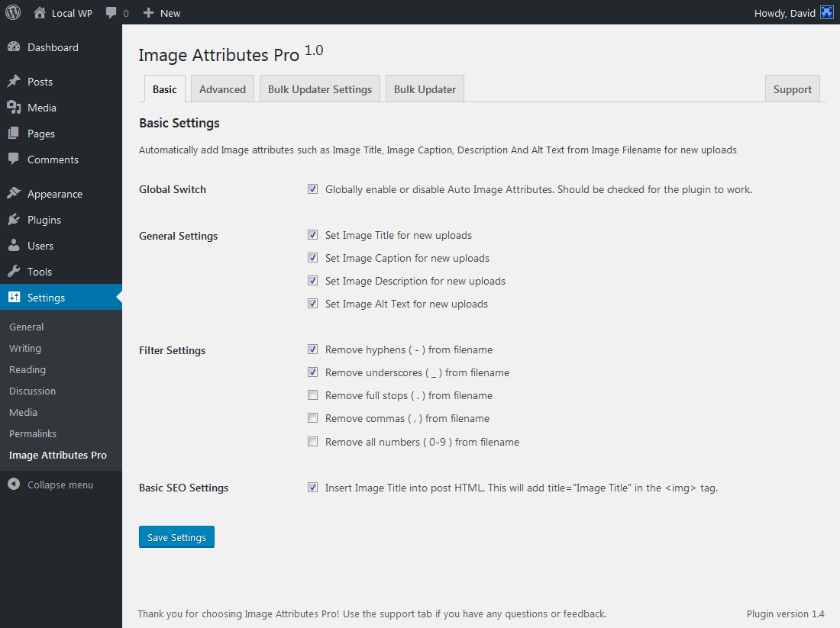
Task: Click the WordPress logo icon
Action: pyautogui.click(x=13, y=12)
